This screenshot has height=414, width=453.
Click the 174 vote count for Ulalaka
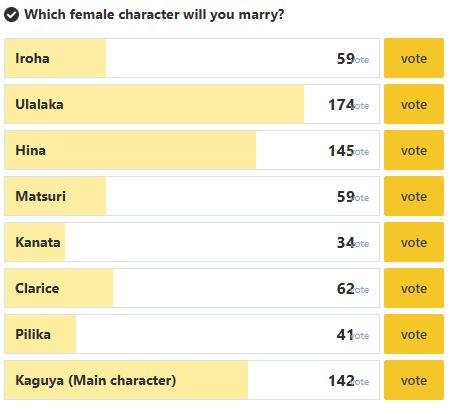pyautogui.click(x=341, y=105)
